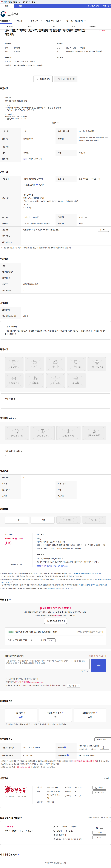Click the 영업기밀 button under the logo
111x868 pixels.
click(22, 797)
